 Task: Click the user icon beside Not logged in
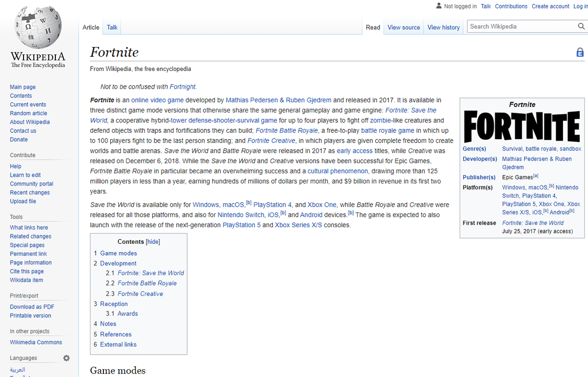coord(439,6)
